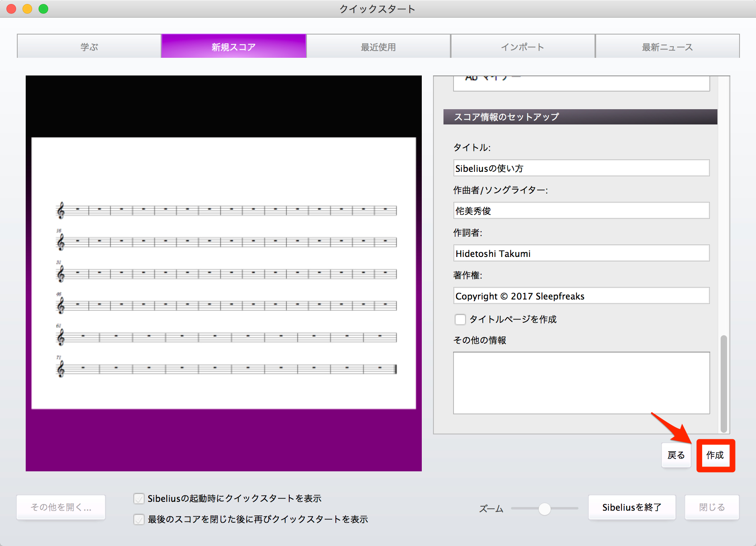Click the 作曲者/ソングライター input field
This screenshot has height=546, width=756.
[x=581, y=211]
